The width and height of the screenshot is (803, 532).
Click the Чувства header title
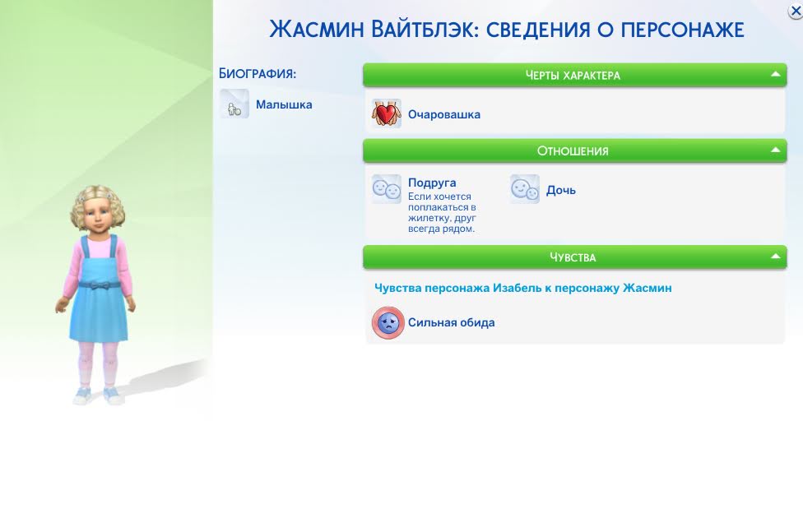tap(573, 257)
